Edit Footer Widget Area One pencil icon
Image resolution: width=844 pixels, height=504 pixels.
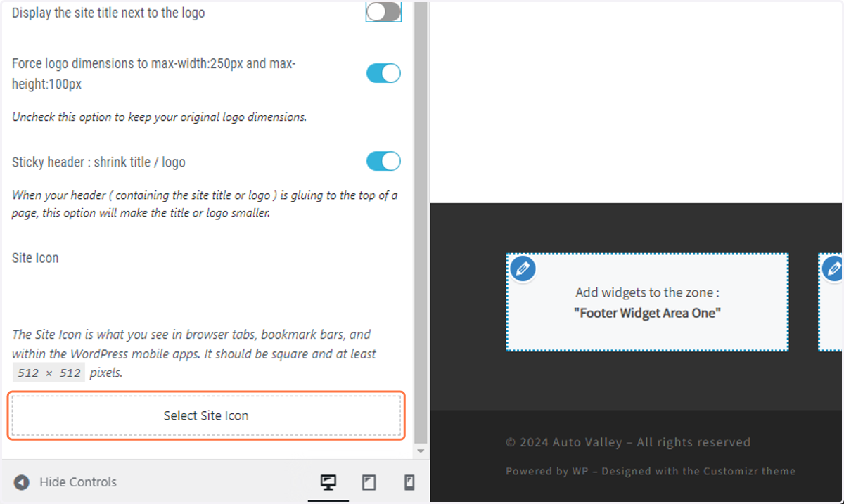[523, 269]
